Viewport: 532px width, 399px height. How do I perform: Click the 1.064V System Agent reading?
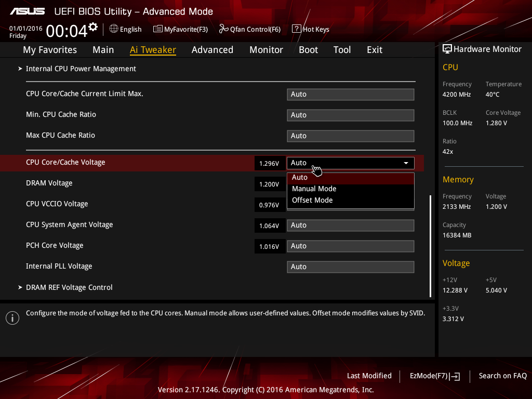270,225
